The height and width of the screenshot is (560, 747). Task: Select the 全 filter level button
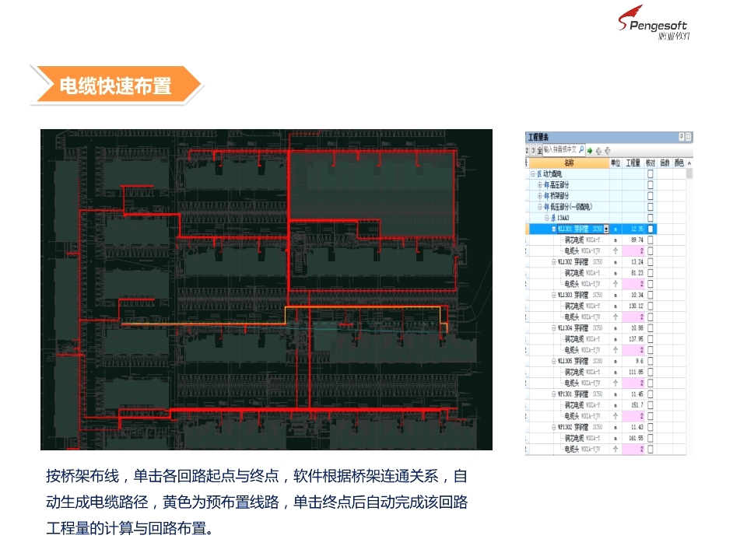[540, 150]
